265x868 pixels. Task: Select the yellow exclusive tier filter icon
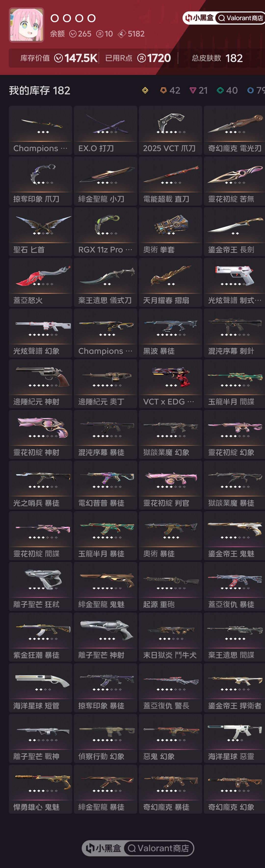point(145,90)
